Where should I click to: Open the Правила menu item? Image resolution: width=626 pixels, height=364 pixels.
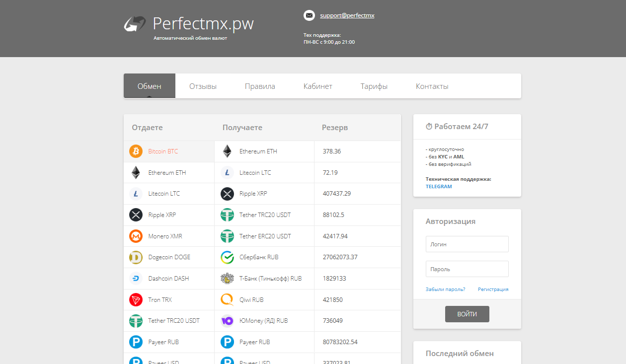pos(260,86)
